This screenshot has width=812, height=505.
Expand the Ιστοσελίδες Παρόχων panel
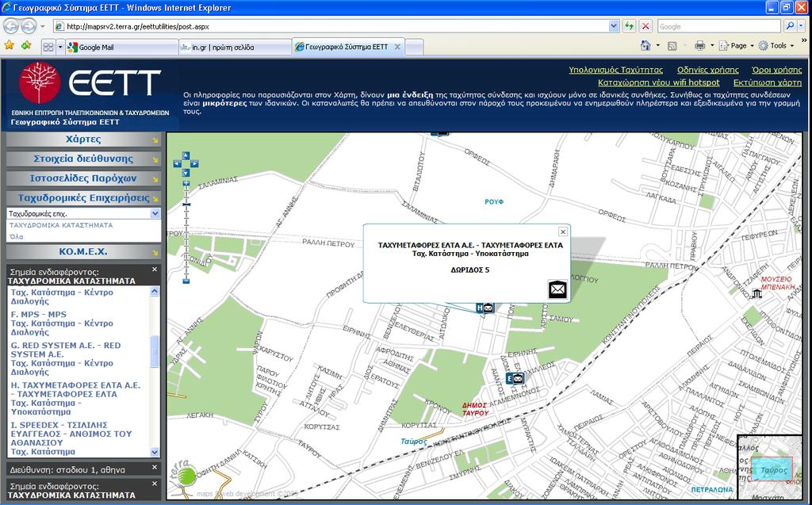[x=83, y=178]
